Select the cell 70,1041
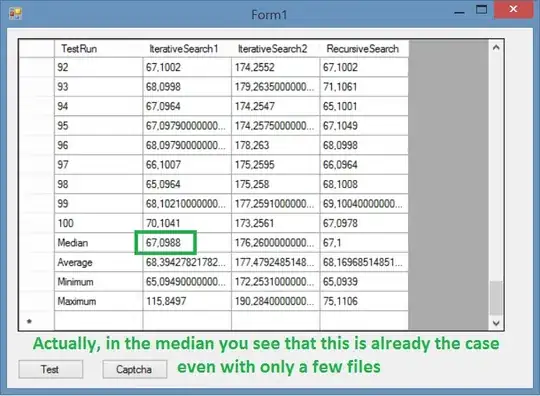Screen dimensions: 540x396 [x=187, y=223]
